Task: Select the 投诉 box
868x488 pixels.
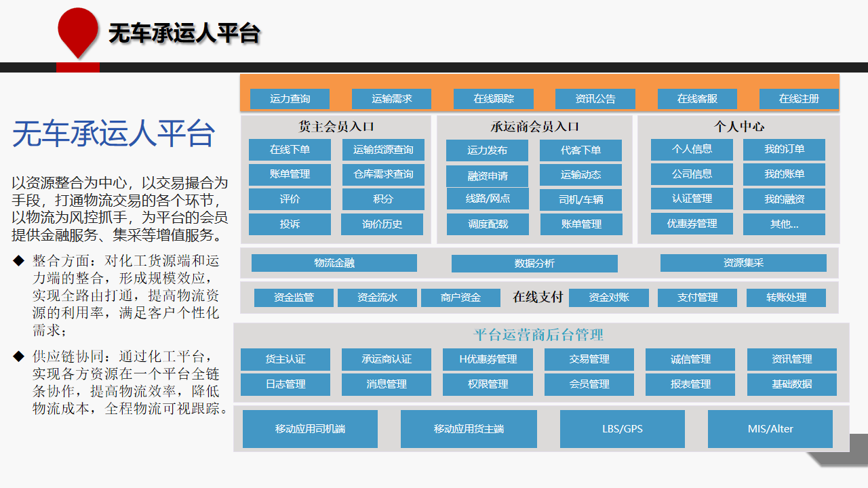Action: (x=290, y=224)
